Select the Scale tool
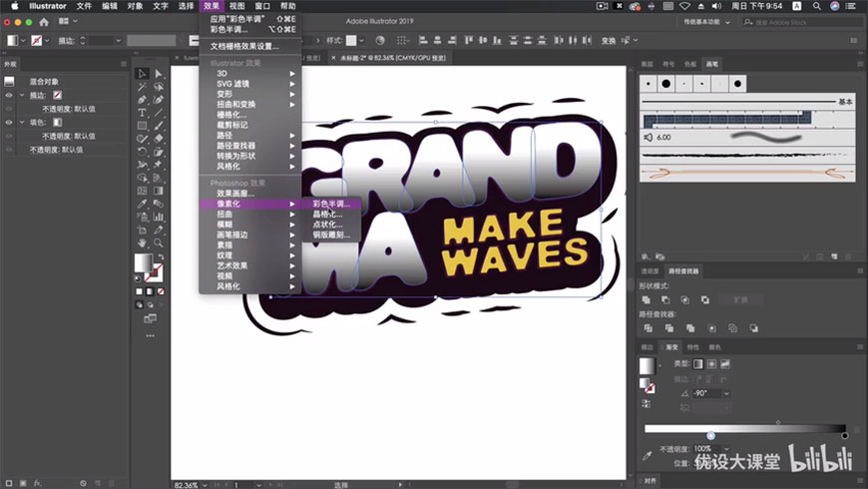The width and height of the screenshot is (868, 489). point(159,152)
